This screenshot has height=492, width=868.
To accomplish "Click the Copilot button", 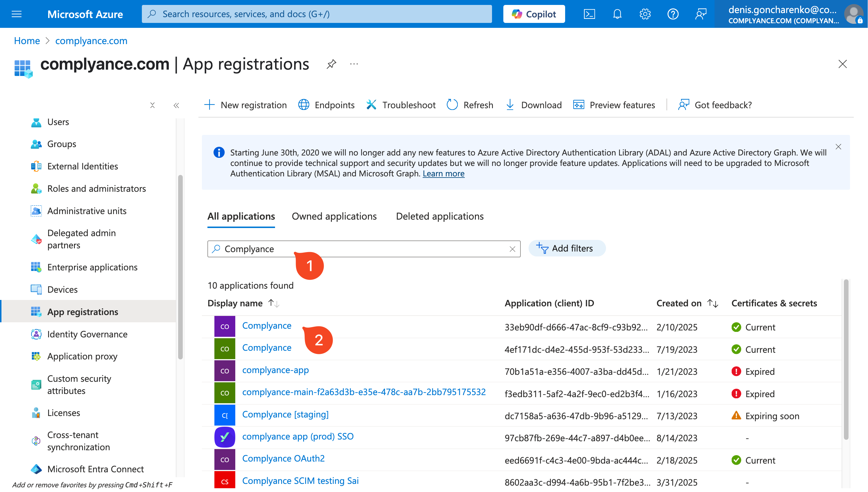I will point(534,14).
